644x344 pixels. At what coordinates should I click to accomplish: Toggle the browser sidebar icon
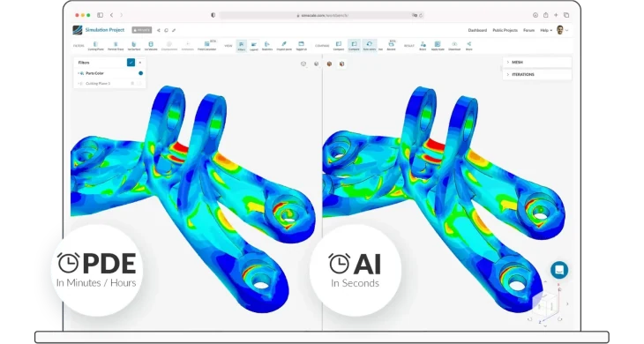click(100, 15)
